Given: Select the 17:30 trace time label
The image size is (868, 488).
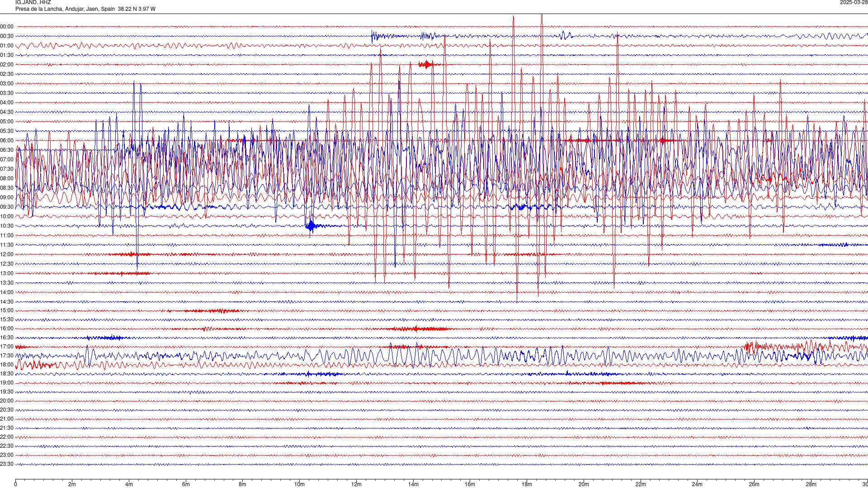Looking at the screenshot, I should (7, 356).
